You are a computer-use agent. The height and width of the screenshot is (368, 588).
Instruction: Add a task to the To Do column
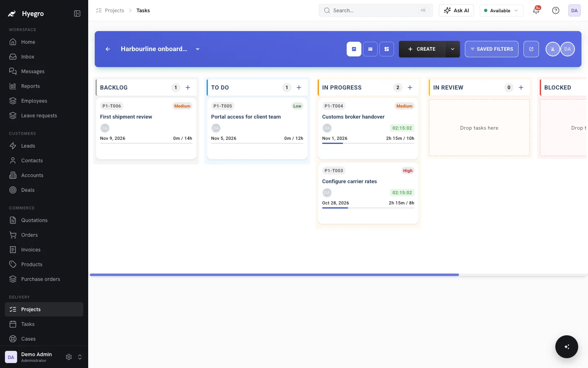[x=299, y=88]
